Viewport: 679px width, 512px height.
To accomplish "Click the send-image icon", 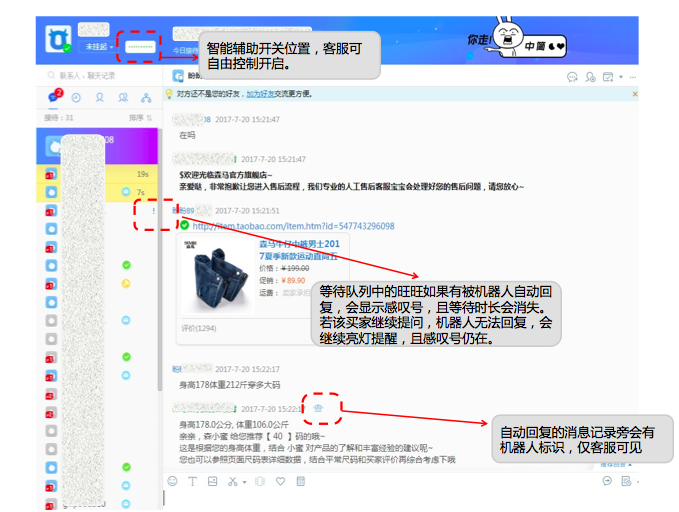I will click(x=212, y=481).
